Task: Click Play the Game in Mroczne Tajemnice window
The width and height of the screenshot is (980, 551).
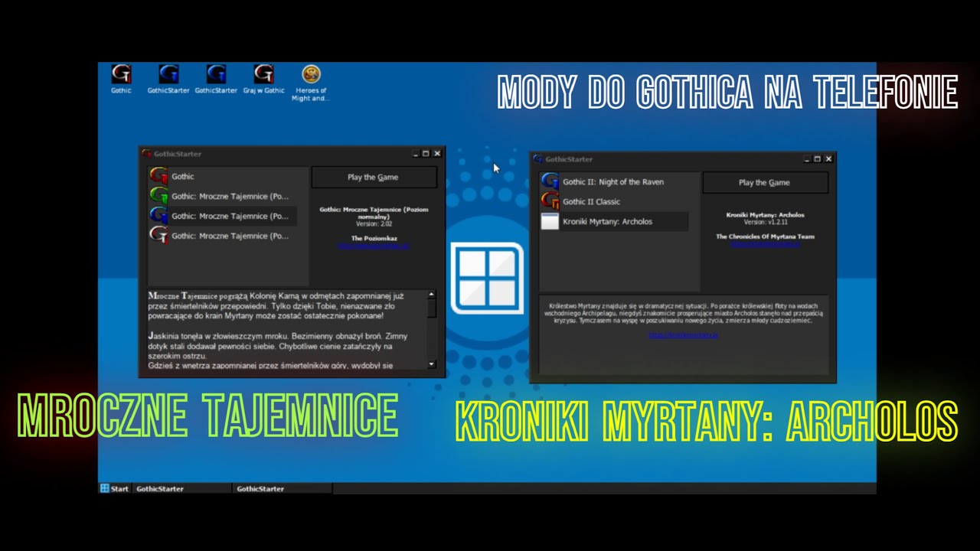Action: [374, 177]
